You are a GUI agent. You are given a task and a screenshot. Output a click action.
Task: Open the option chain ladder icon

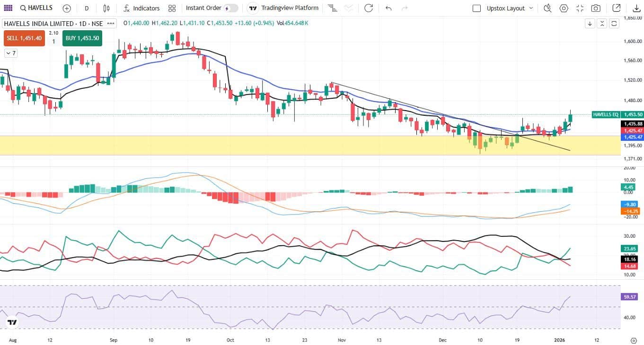(x=333, y=8)
